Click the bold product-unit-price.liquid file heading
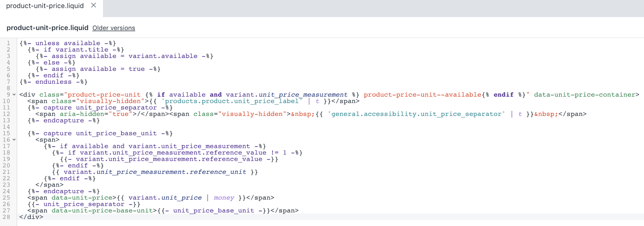This screenshot has width=644, height=226. coord(47,28)
